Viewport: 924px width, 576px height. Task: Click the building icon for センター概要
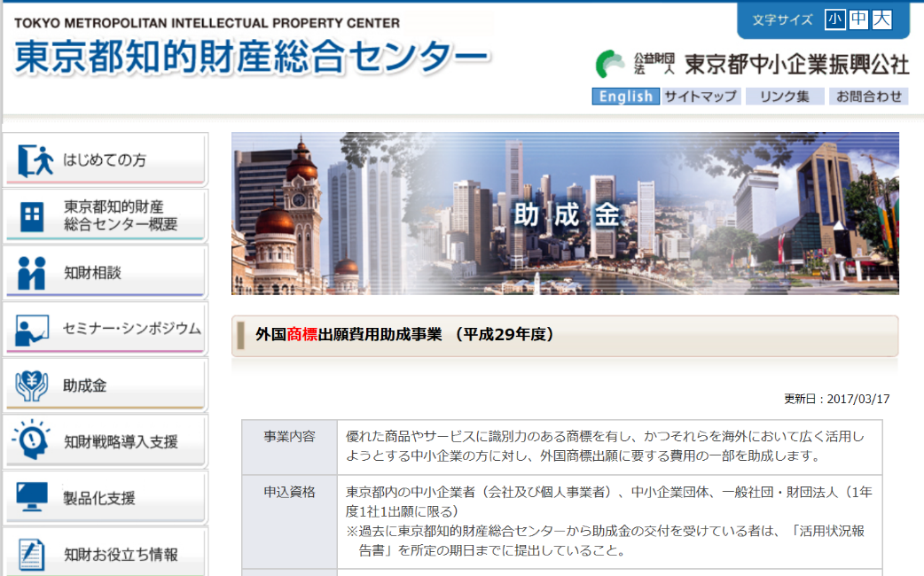click(x=32, y=216)
